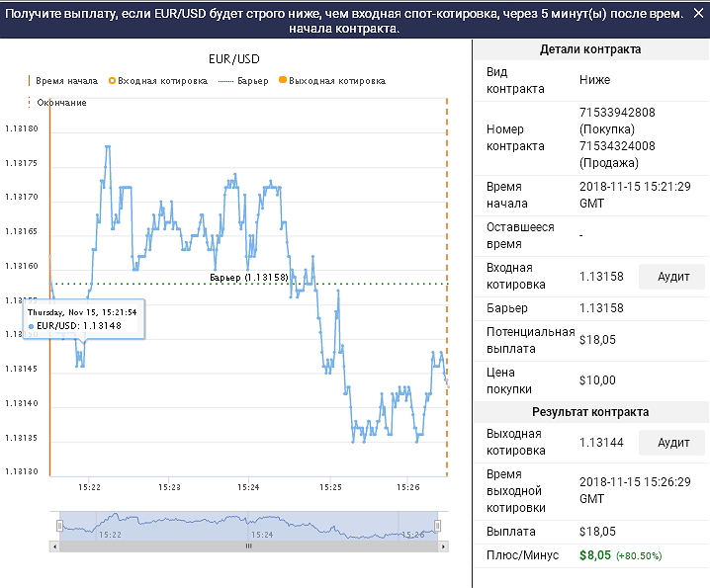Toggle the Выходная котировка legend item
Screen dimensions: 710x588
pyautogui.click(x=332, y=81)
